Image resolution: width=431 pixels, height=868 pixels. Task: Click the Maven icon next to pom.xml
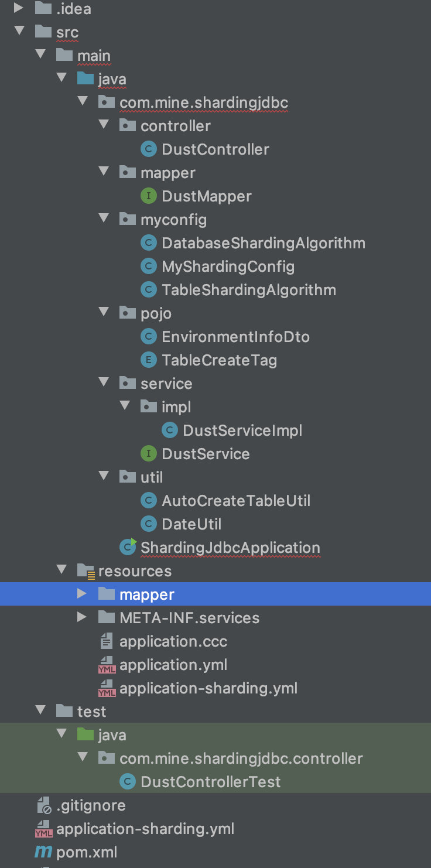[x=43, y=852]
